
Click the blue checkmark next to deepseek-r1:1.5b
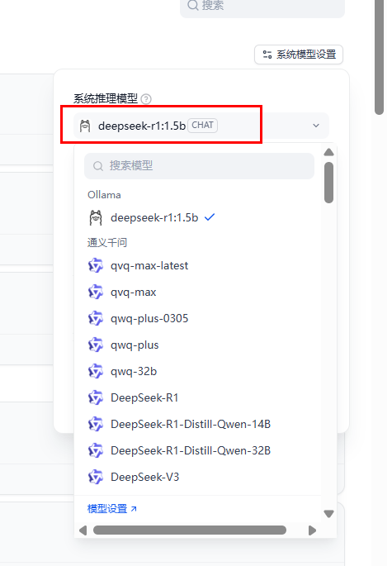click(x=210, y=217)
